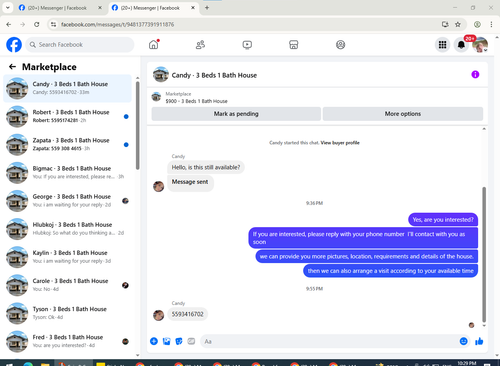500x366 pixels.
Task: Click the 'Yes, are you interested?' message
Action: point(443,220)
